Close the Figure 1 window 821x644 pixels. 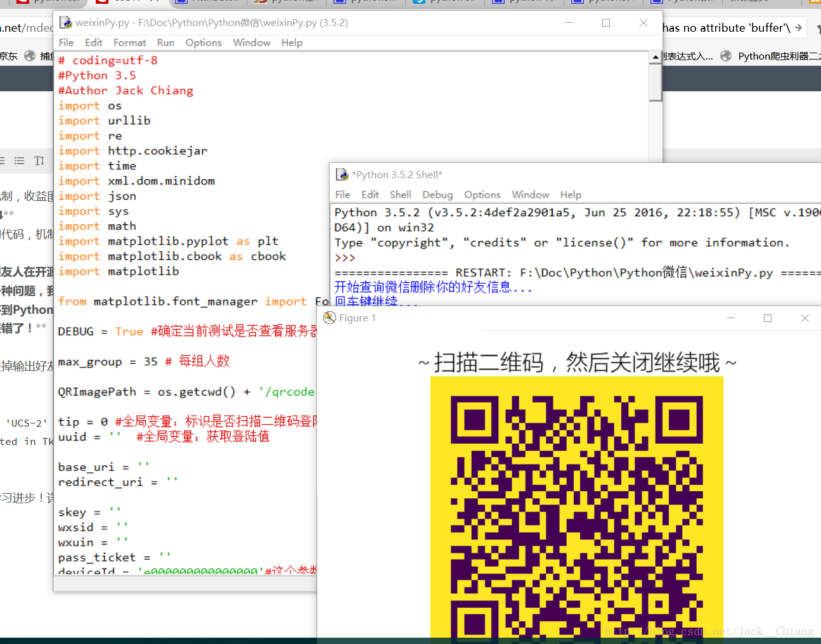[805, 318]
